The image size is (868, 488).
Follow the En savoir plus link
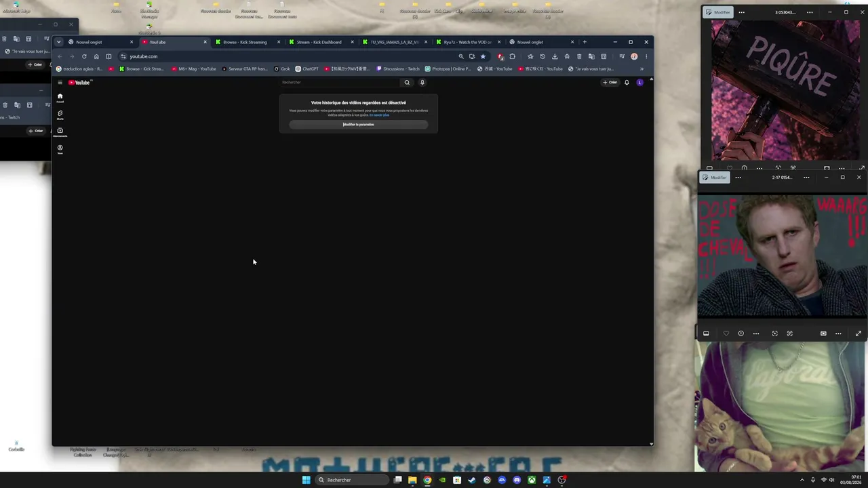click(x=379, y=115)
